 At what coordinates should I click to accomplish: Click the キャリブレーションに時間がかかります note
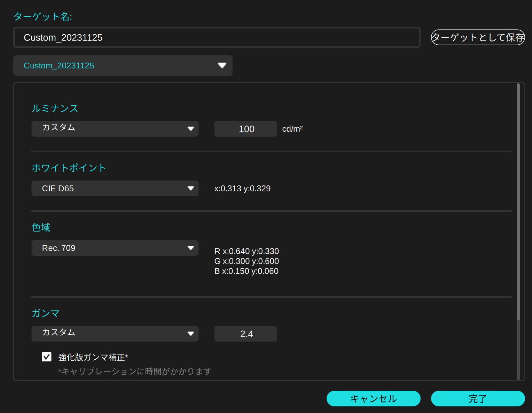click(x=135, y=372)
